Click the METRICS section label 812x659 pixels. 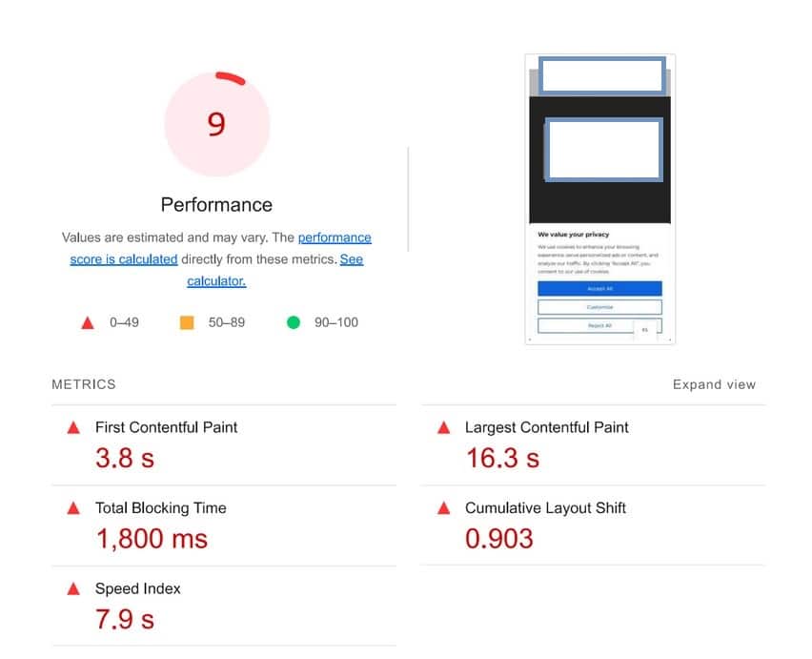click(84, 384)
